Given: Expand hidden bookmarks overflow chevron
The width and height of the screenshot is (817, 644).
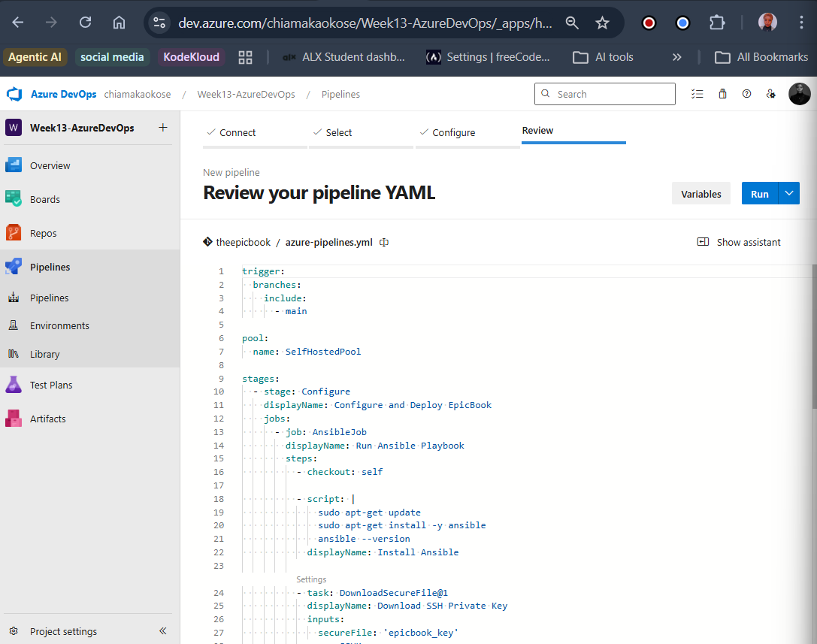Looking at the screenshot, I should pos(677,57).
